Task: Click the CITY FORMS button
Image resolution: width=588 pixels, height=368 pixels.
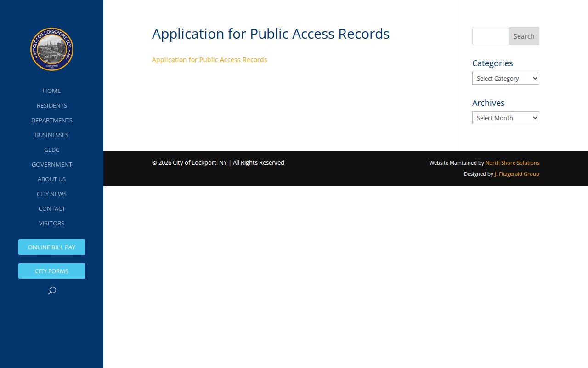Action: click(52, 271)
